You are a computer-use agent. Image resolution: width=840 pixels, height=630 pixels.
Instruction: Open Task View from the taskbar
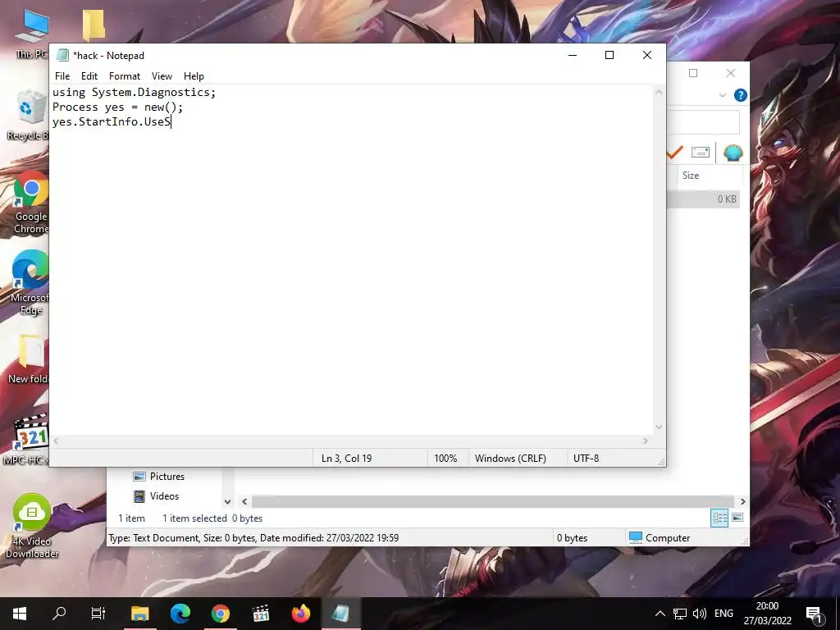pyautogui.click(x=98, y=614)
